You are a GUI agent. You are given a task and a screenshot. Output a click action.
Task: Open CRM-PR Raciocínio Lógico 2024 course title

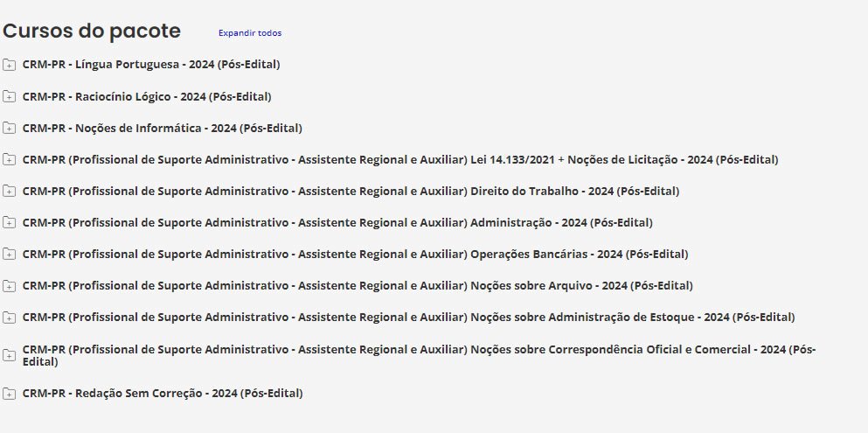(x=147, y=96)
